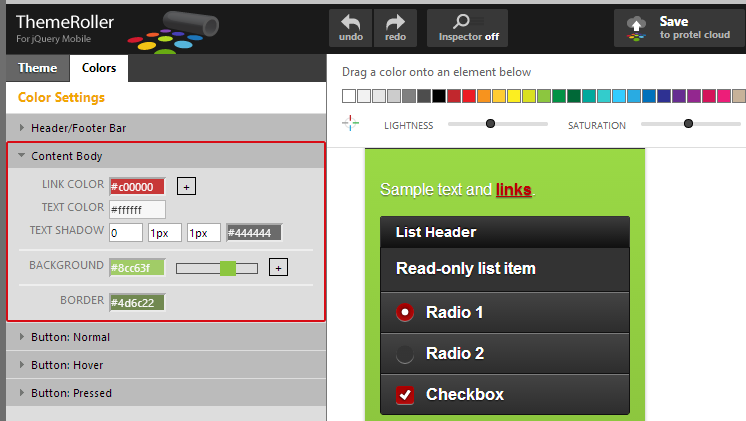The height and width of the screenshot is (421, 746).
Task: Click the red 'links' hyperlink
Action: tap(513, 189)
